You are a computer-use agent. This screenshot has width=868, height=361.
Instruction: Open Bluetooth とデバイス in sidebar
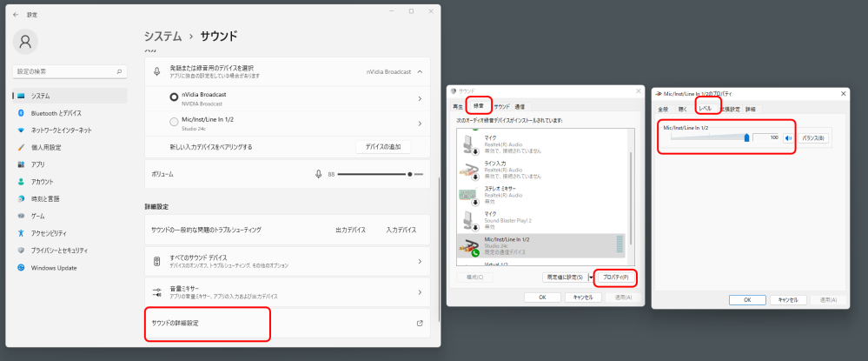click(x=56, y=113)
